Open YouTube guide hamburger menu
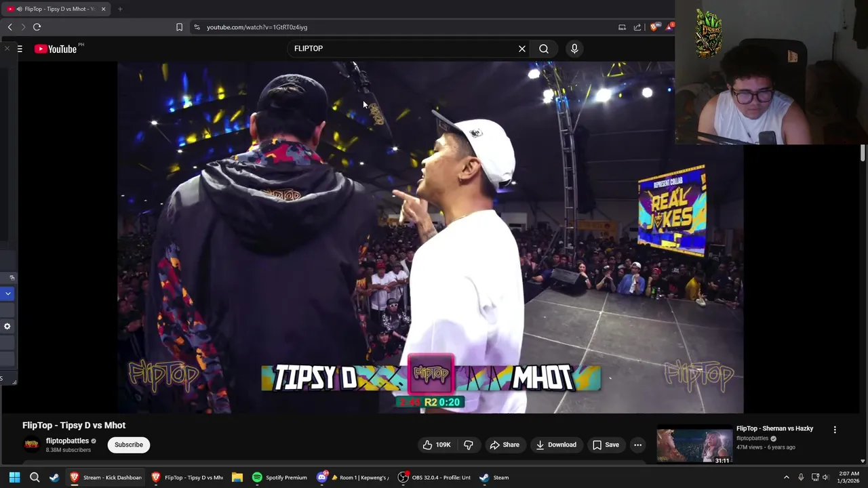868x488 pixels. (x=20, y=49)
